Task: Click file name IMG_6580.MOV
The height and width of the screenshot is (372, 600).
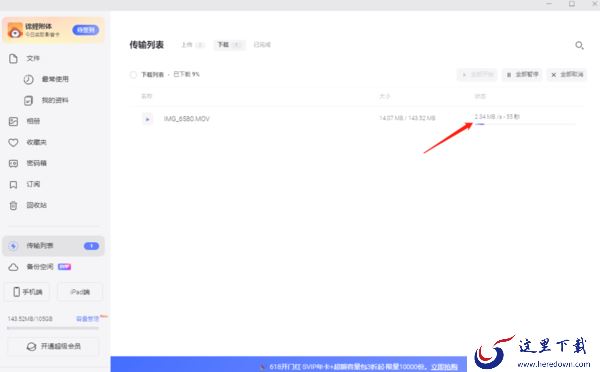Action: [187, 119]
